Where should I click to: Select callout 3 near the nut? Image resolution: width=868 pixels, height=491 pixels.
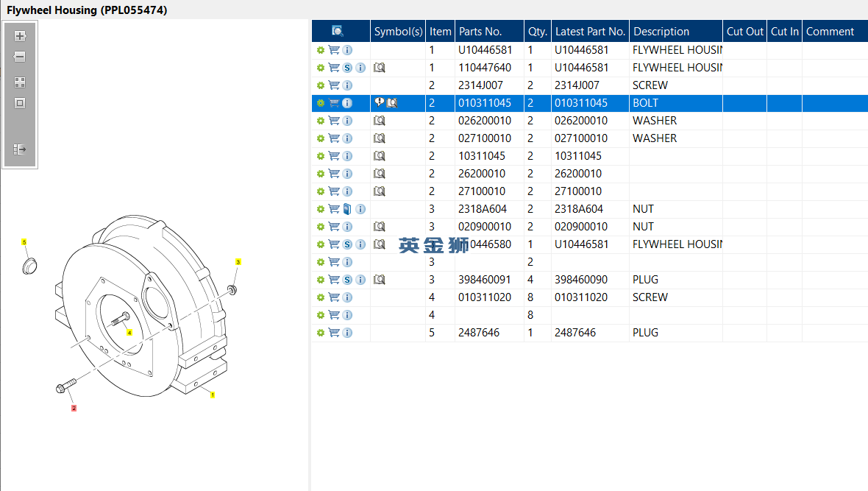(x=238, y=261)
